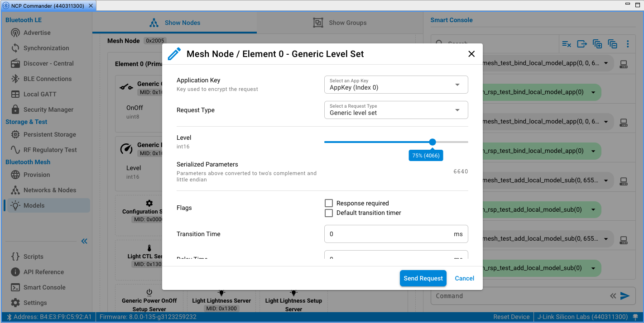Open the Networks & Nodes page
This screenshot has width=644, height=323.
[49, 190]
